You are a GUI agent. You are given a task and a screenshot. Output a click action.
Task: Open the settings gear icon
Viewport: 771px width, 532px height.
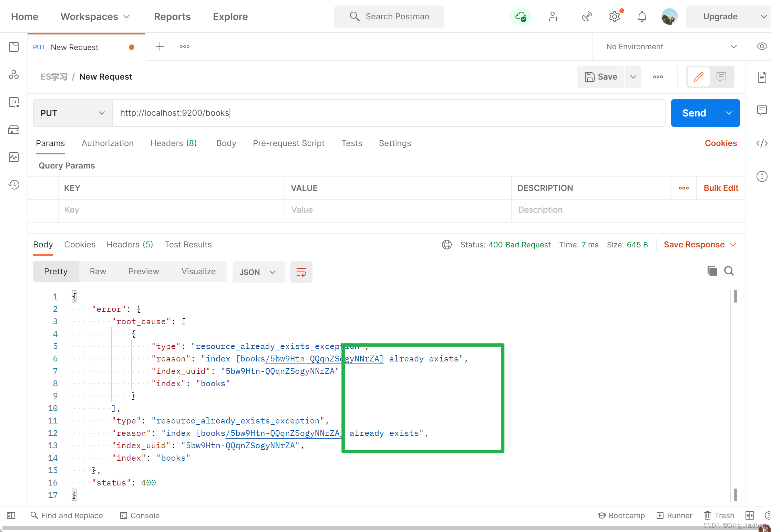(x=614, y=17)
